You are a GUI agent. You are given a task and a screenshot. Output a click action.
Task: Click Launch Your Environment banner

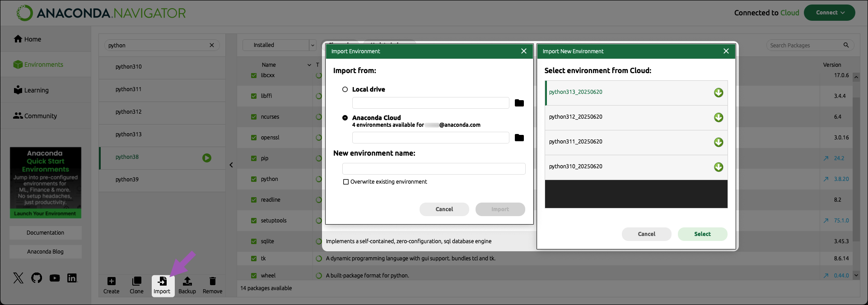[46, 214]
